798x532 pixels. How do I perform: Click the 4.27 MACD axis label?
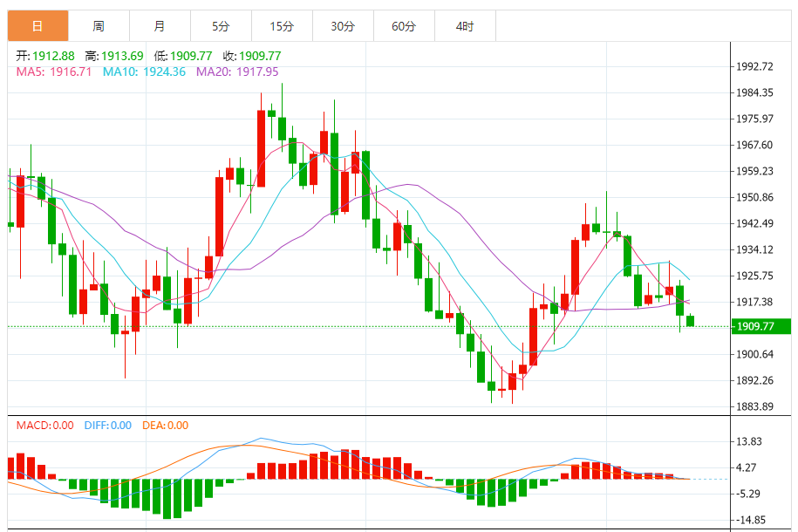pyautogui.click(x=746, y=467)
